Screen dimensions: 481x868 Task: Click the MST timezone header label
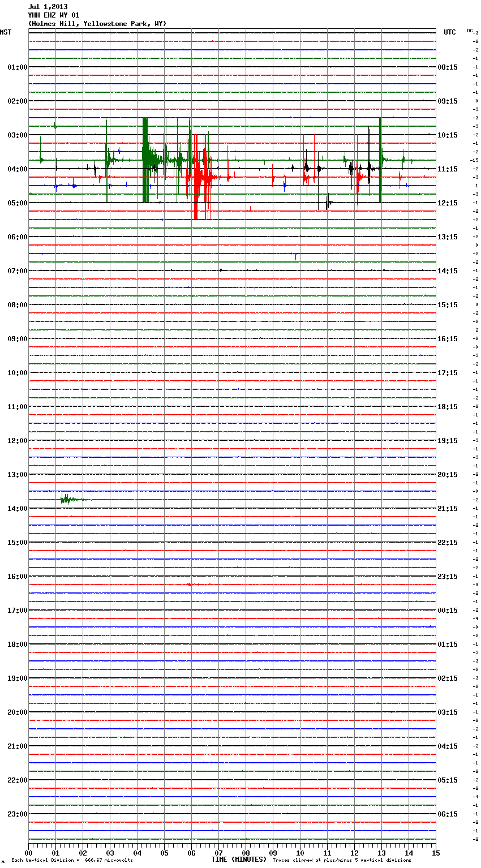[6, 32]
